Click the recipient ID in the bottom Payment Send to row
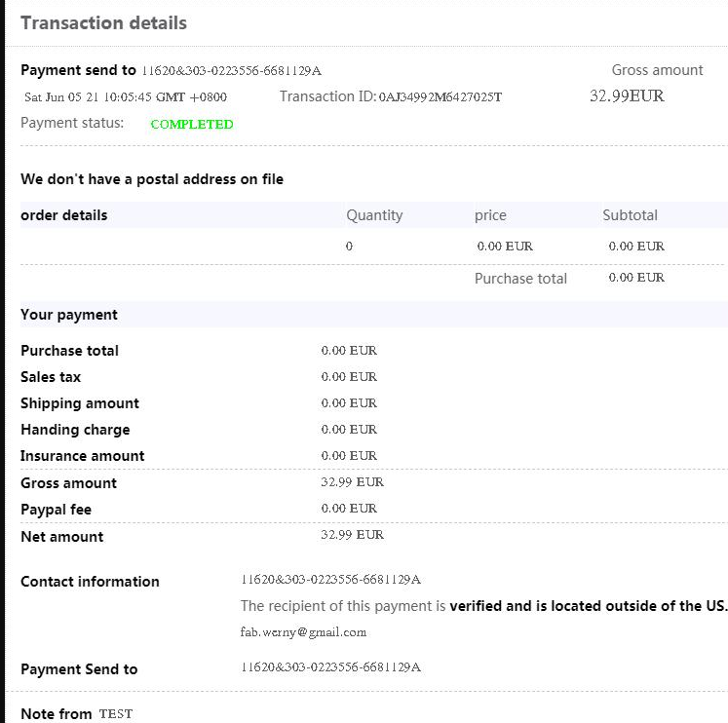Screen dimensions: 728x723 (330, 667)
